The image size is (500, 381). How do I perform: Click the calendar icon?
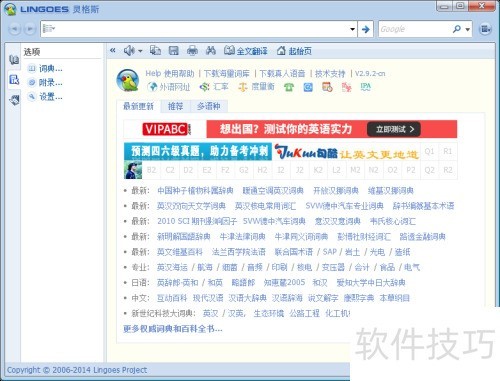(327, 87)
